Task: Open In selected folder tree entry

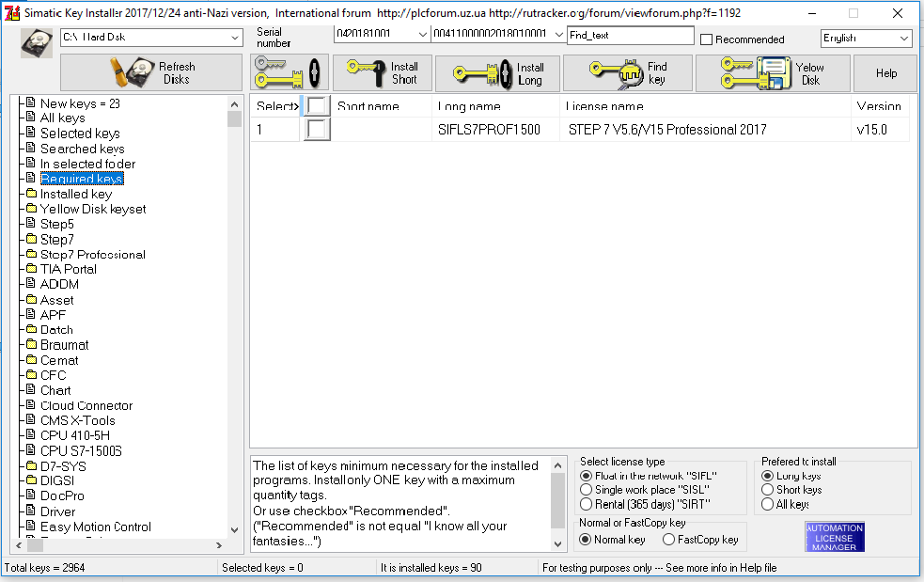Action: (x=87, y=164)
